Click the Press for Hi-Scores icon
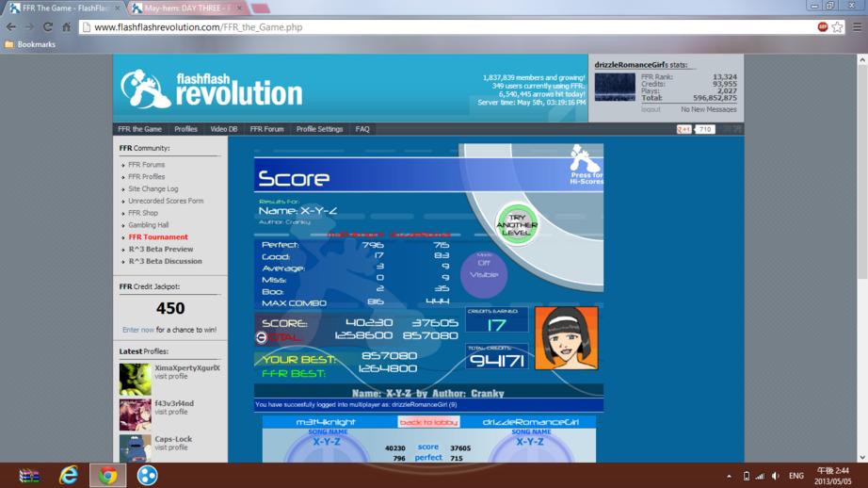Image resolution: width=868 pixels, height=488 pixels. [x=586, y=165]
